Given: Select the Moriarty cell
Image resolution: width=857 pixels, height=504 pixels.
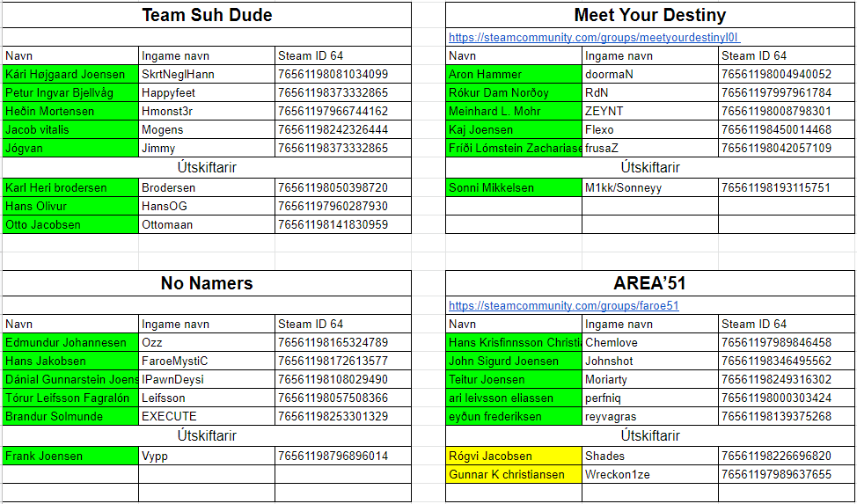Looking at the screenshot, I should pos(650,380).
